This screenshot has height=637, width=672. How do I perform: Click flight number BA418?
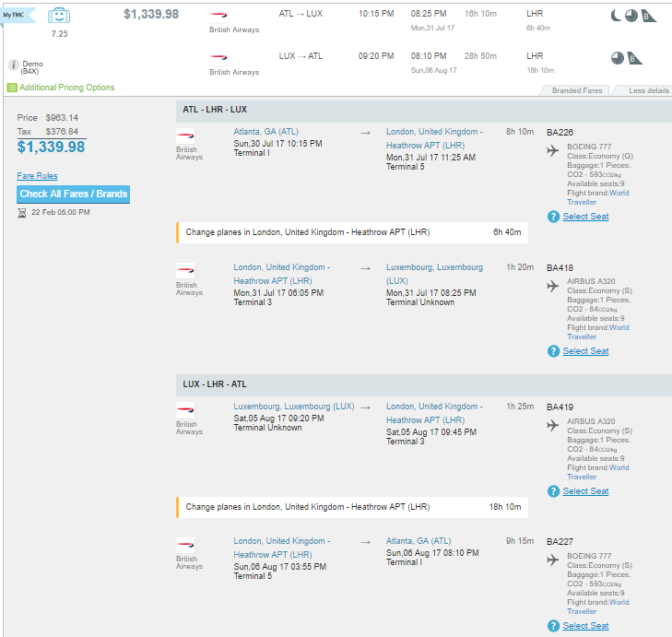[560, 268]
